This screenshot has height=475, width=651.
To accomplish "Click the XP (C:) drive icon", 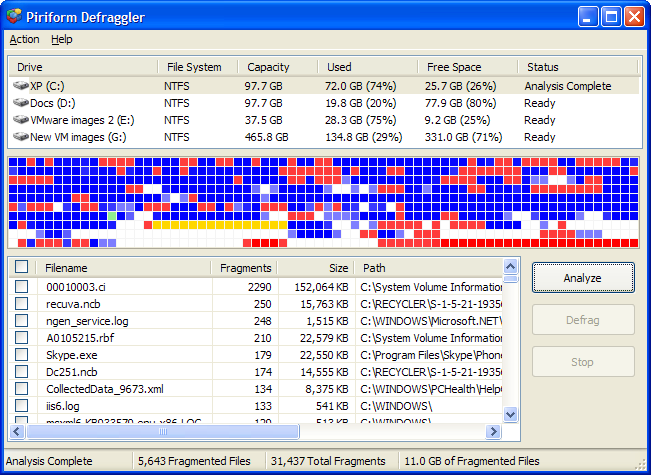I will [x=20, y=86].
